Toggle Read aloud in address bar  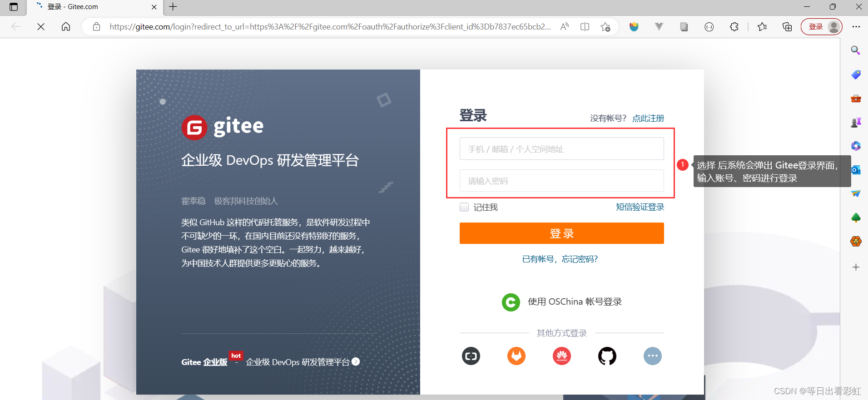click(x=565, y=27)
